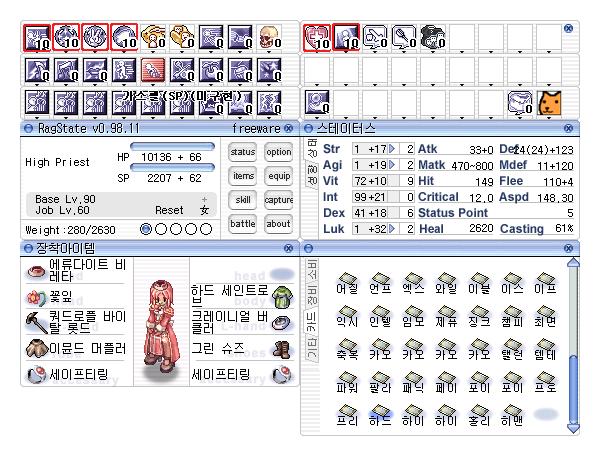Click the inventory scrollbar down arrow
This screenshot has width=600, height=456.
click(573, 426)
